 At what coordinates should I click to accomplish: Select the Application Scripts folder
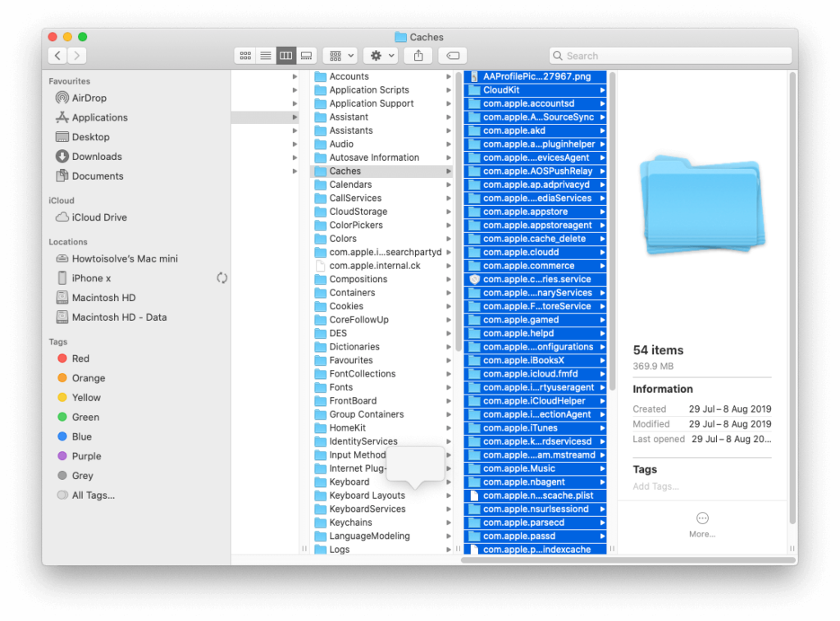[x=381, y=90]
